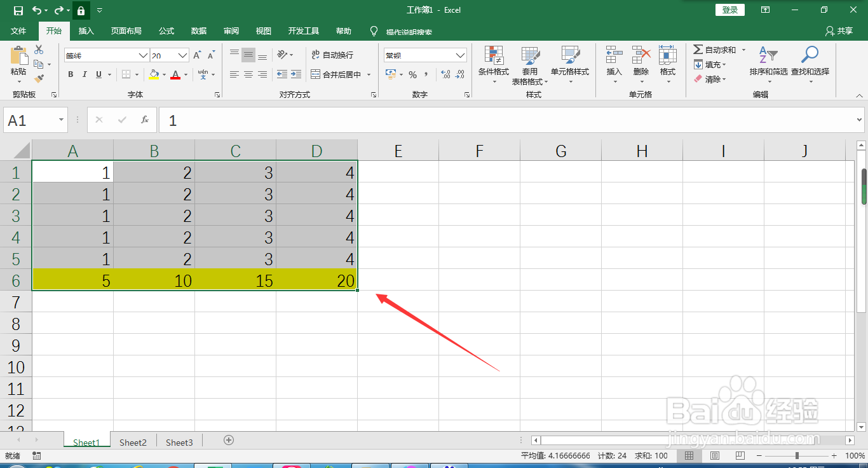Click Sort and Filter (排序和筛选) button
Viewport: 868px width, 468px height.
[768, 65]
